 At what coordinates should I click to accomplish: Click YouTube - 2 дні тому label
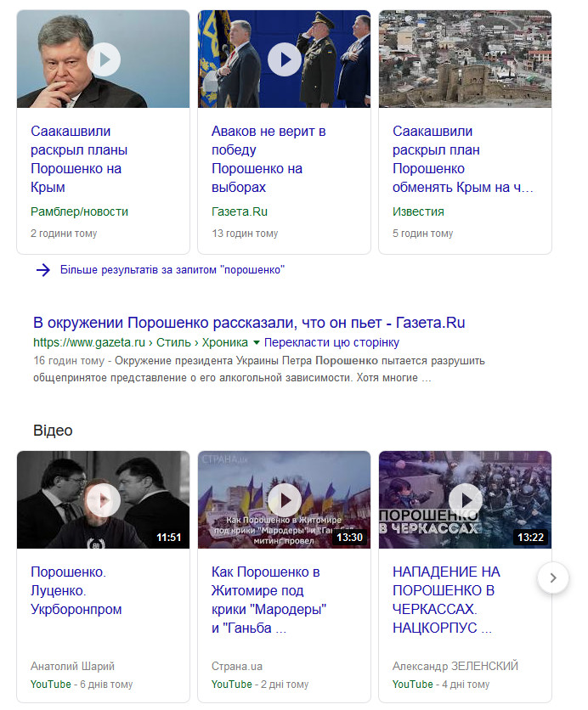click(260, 685)
